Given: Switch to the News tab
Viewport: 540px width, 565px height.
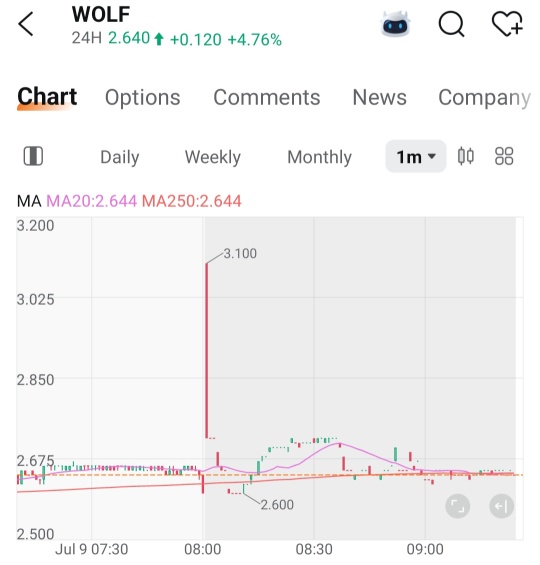Looking at the screenshot, I should (x=379, y=97).
